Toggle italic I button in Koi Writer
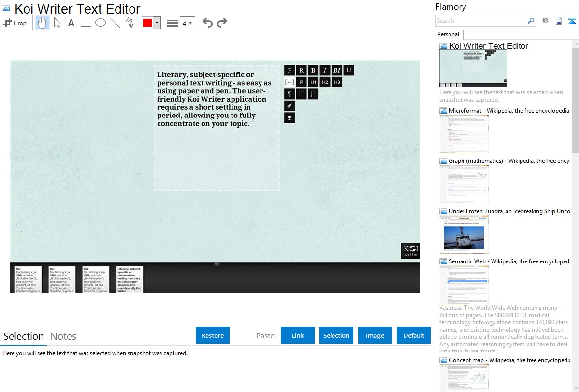 pos(325,70)
